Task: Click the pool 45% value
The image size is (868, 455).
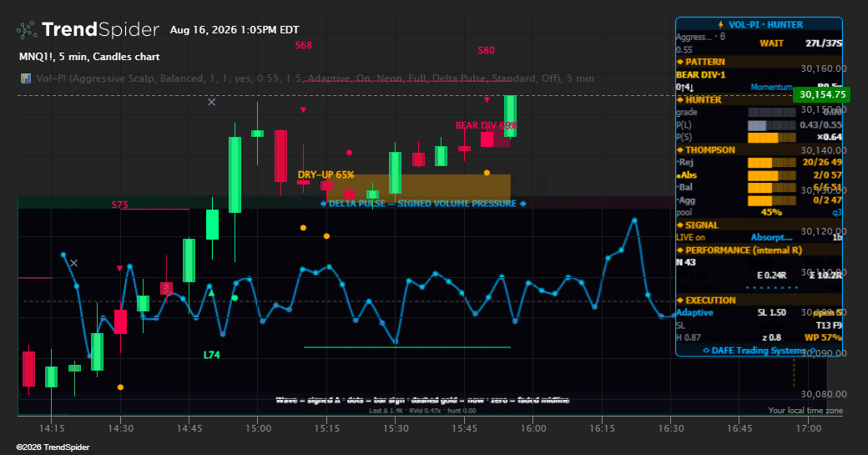Action: click(771, 213)
